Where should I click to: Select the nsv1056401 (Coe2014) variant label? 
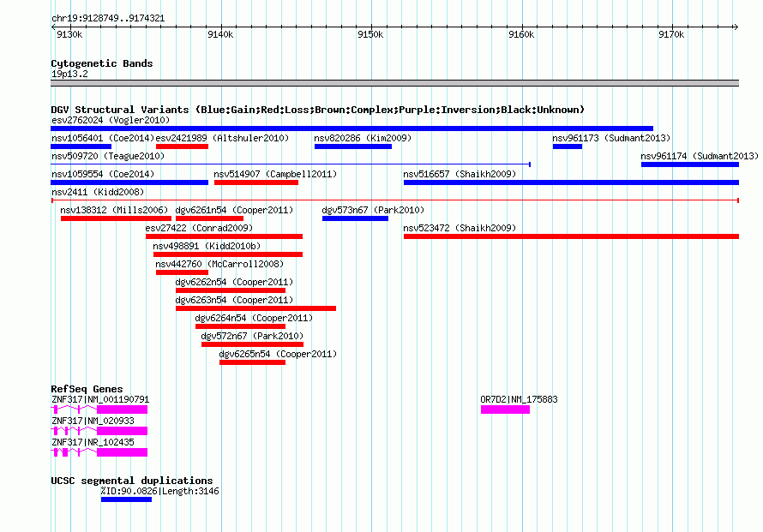(103, 138)
